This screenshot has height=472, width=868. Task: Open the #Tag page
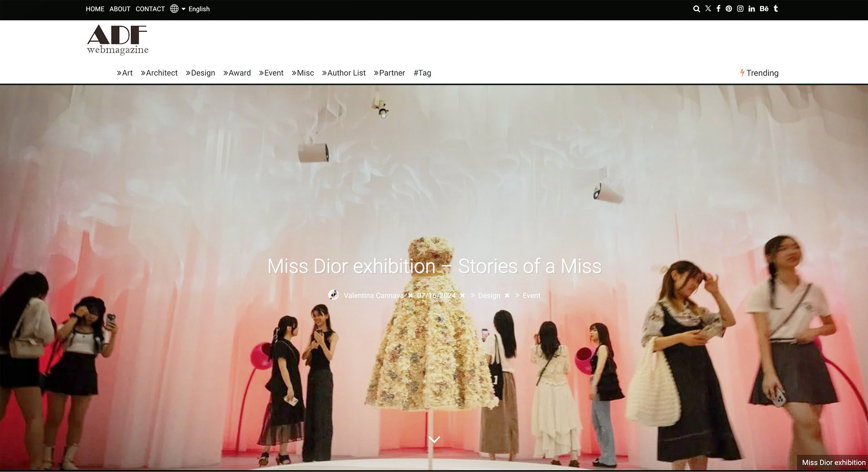422,73
